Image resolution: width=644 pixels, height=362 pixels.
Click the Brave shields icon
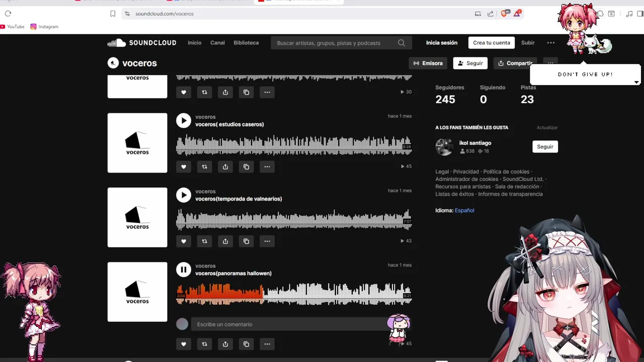(505, 14)
